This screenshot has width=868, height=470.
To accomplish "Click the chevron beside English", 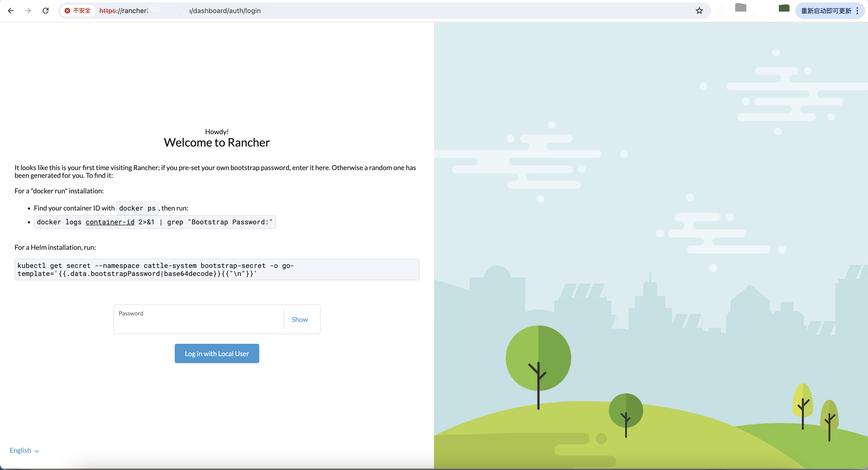I will tap(37, 451).
